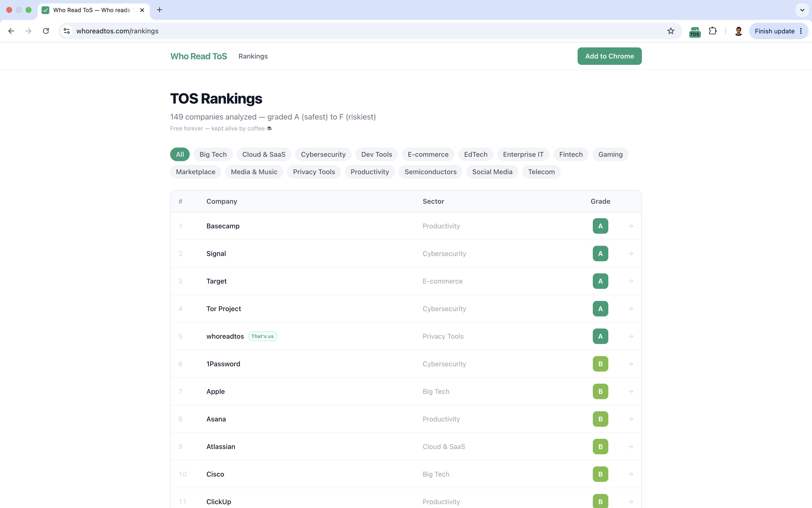Open the Who Read ToS logo link
This screenshot has height=508, width=812.
(x=199, y=56)
